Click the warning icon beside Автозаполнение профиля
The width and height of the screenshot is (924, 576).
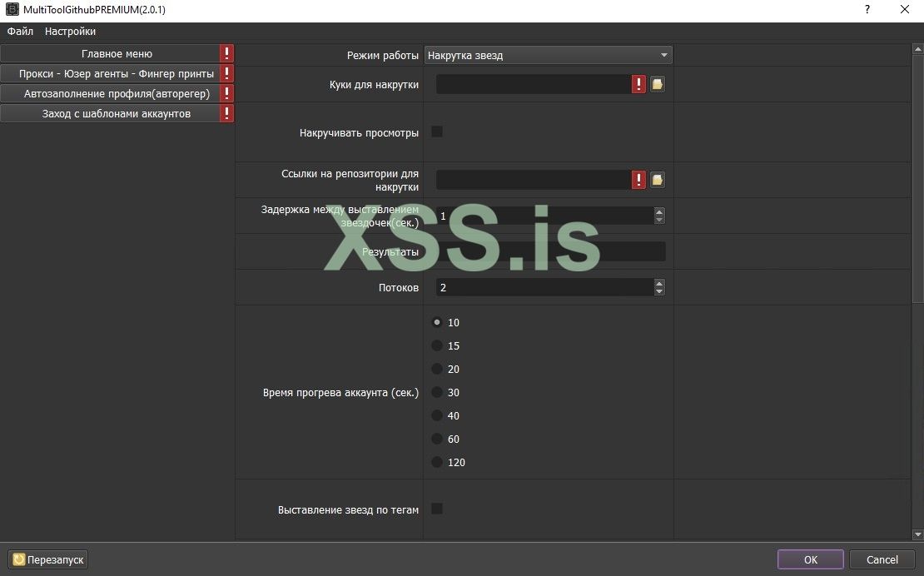227,94
